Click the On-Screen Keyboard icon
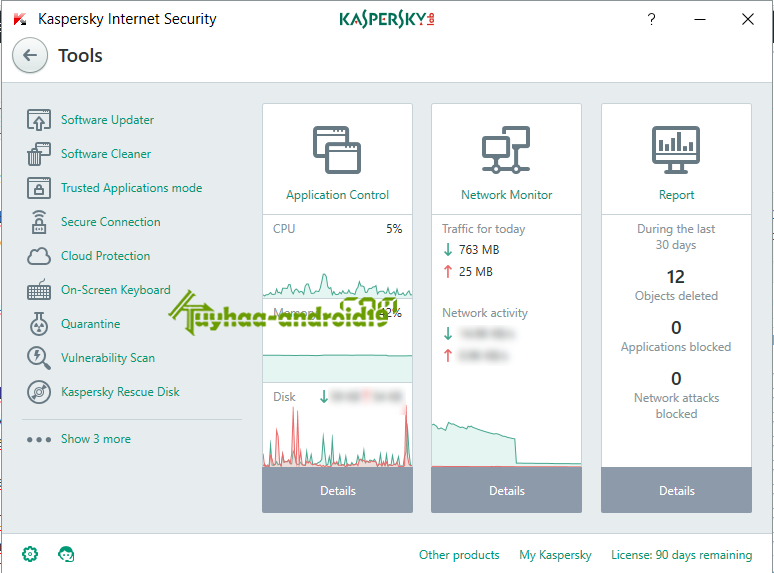The image size is (774, 573). [x=39, y=290]
